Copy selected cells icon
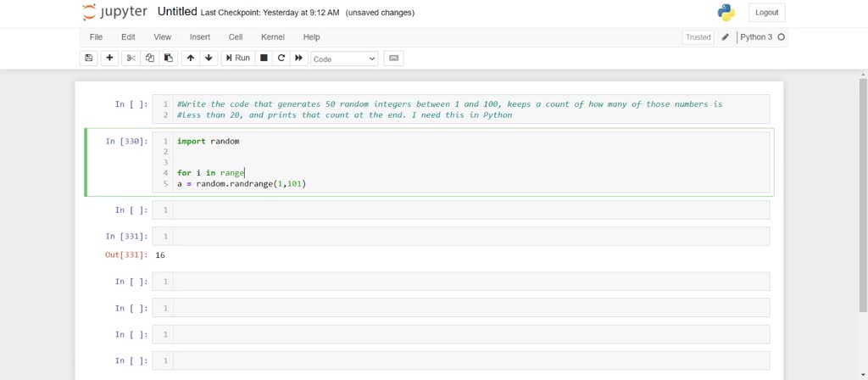 (x=149, y=59)
